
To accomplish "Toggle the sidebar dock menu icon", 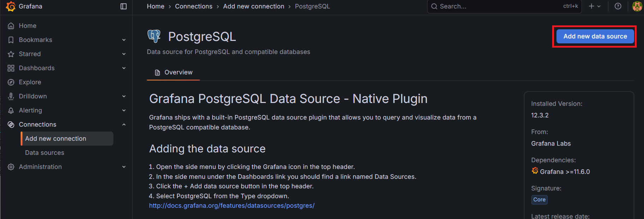I will [x=124, y=6].
